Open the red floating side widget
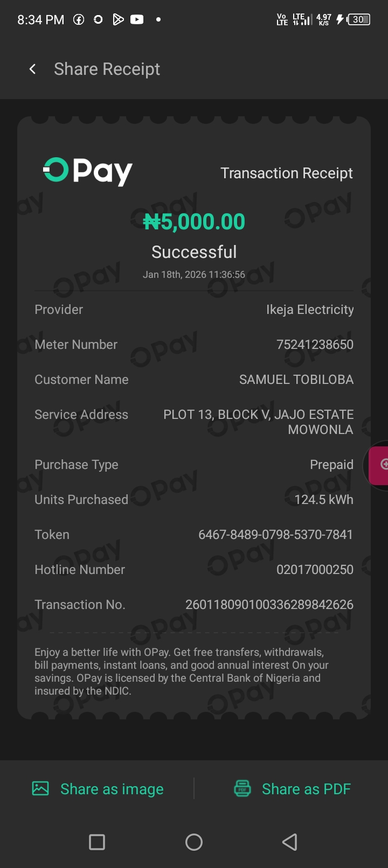This screenshot has height=868, width=388. click(379, 464)
